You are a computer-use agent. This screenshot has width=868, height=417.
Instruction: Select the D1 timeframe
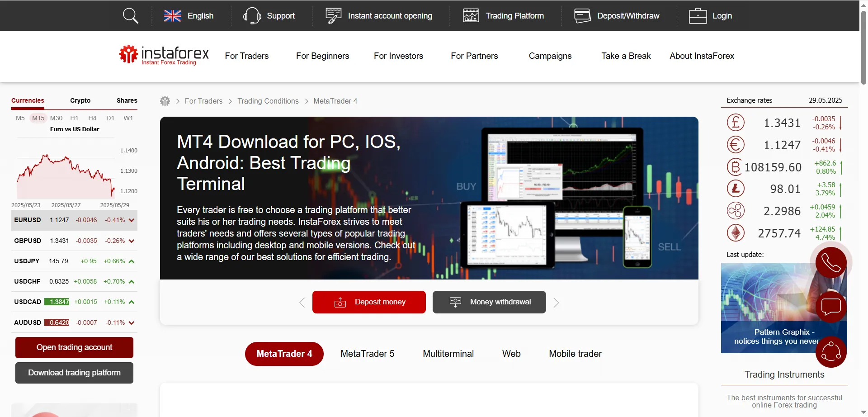click(110, 118)
